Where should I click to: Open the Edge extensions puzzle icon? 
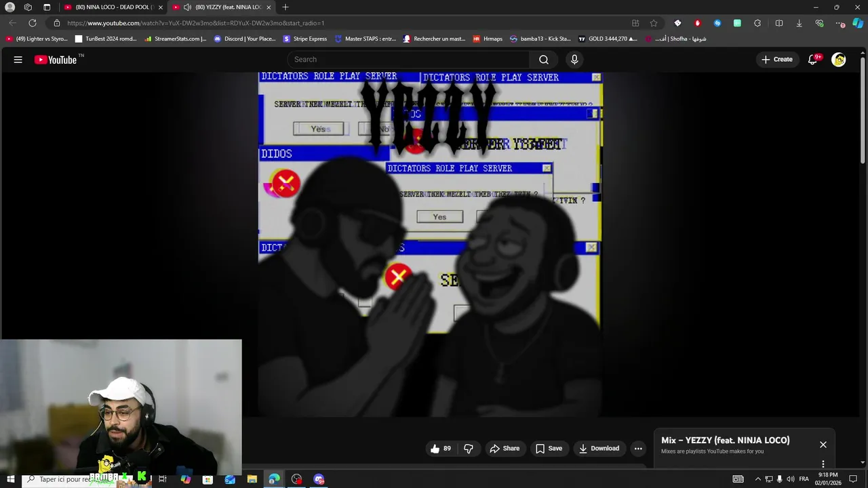pyautogui.click(x=757, y=23)
